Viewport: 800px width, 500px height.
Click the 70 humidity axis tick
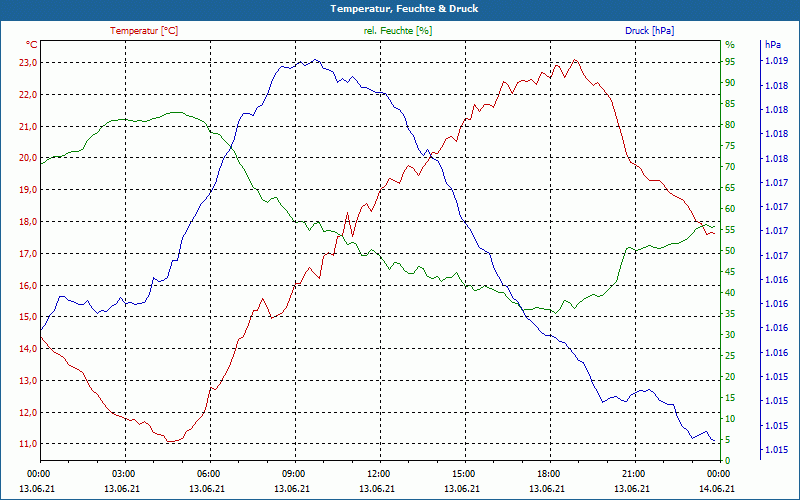pyautogui.click(x=730, y=167)
